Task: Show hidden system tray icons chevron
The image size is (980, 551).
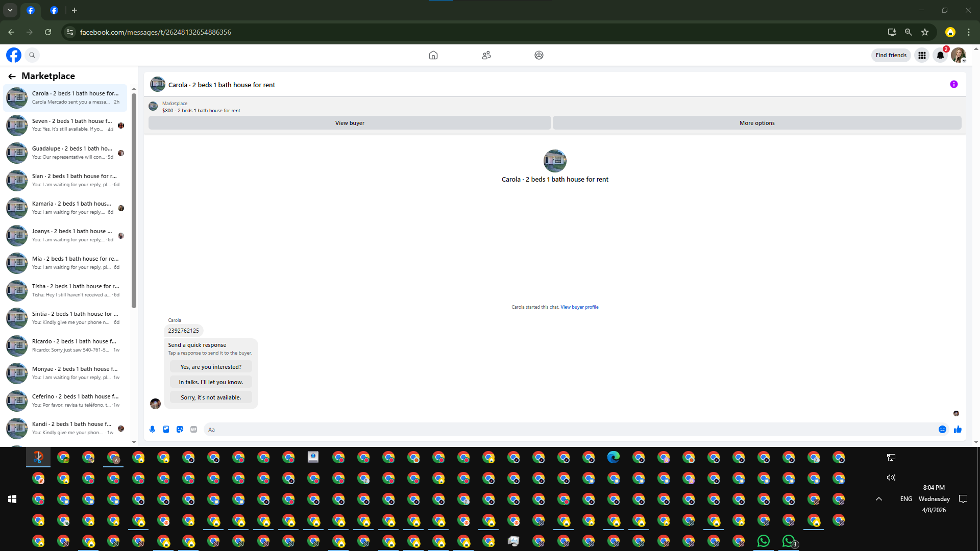Action: click(x=879, y=499)
